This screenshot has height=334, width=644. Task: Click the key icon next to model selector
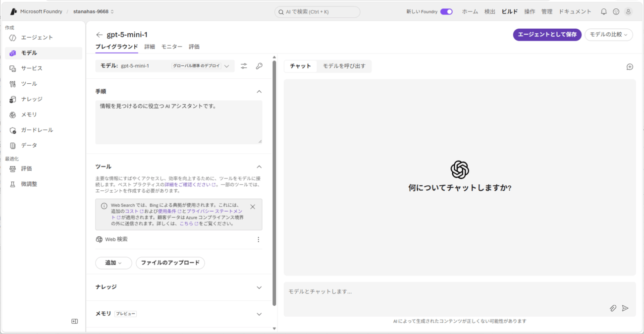(259, 66)
